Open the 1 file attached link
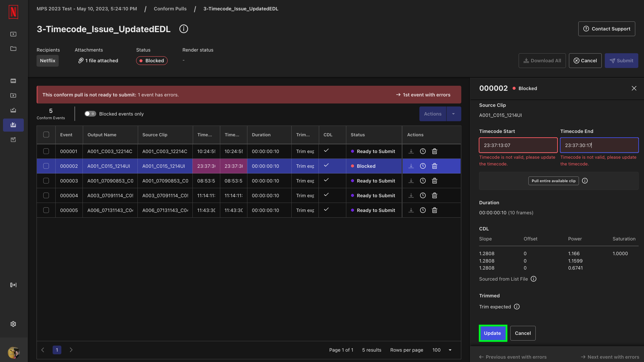 tap(98, 61)
